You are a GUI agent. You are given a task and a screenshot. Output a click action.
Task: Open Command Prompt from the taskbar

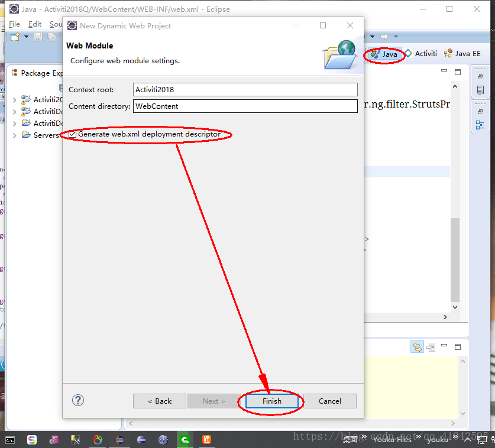(10, 440)
